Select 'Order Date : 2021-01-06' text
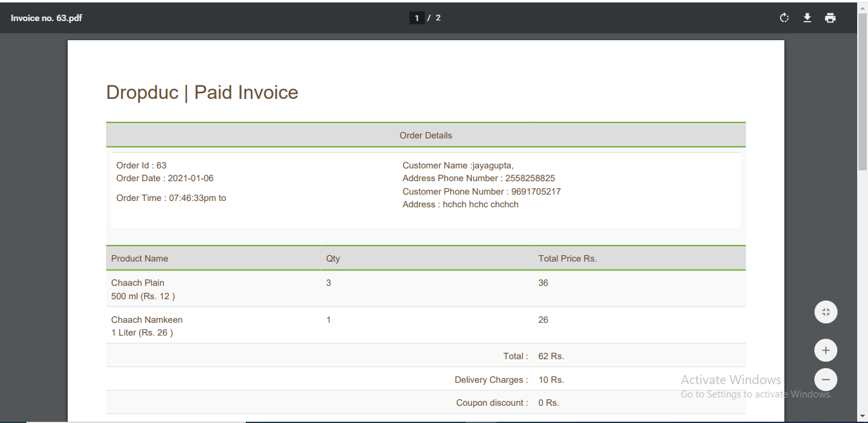The width and height of the screenshot is (868, 423). (165, 178)
